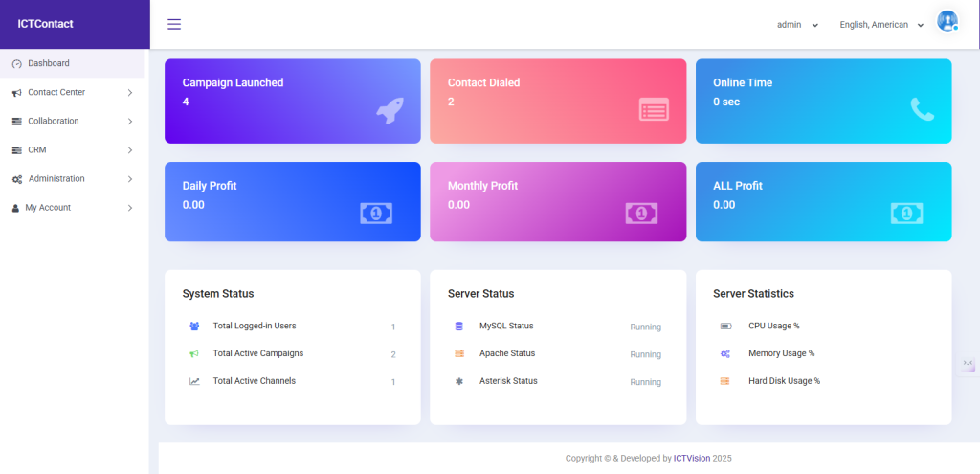Click the hamburger menu icon
The height and width of the screenshot is (474, 980).
(x=174, y=24)
